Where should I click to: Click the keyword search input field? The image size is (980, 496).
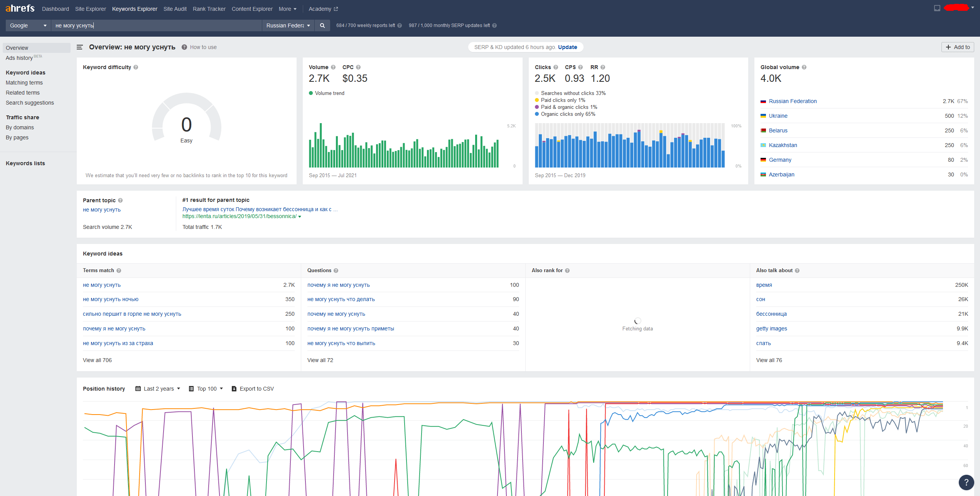(x=157, y=25)
